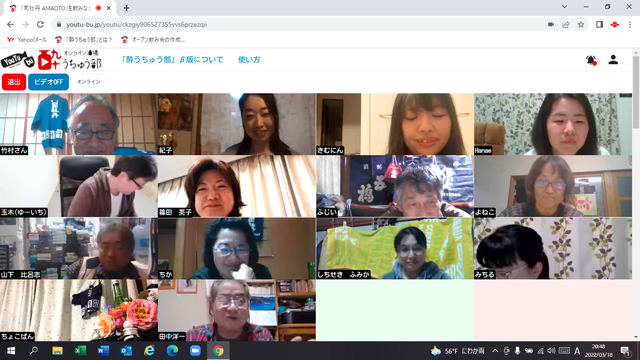Open the notification bell icon

click(x=591, y=60)
